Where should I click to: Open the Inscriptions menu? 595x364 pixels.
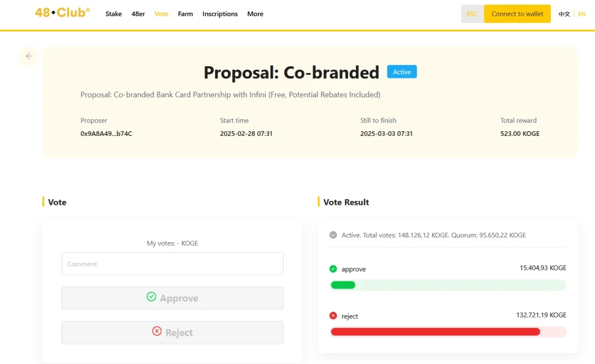tap(220, 14)
